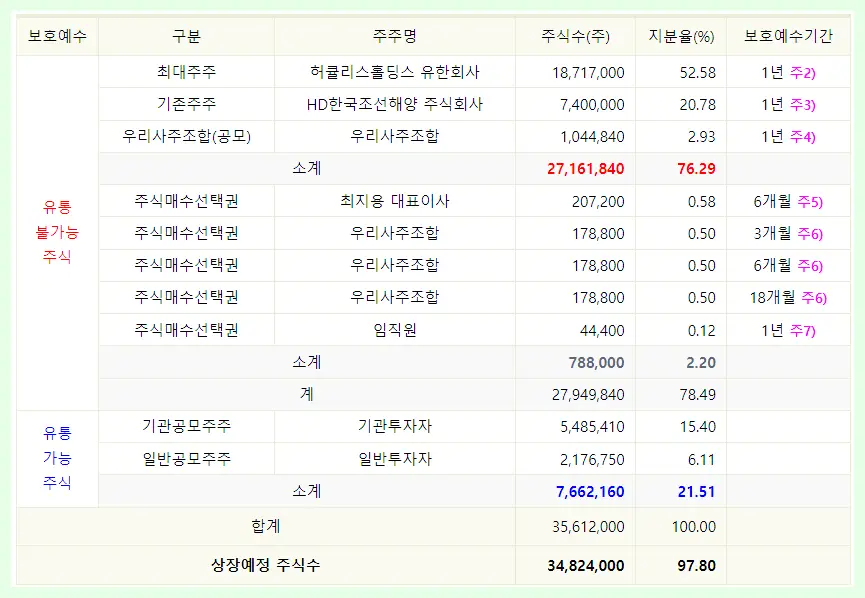Click the blue subtotal value 7,662,160
The height and width of the screenshot is (598, 865).
click(591, 491)
